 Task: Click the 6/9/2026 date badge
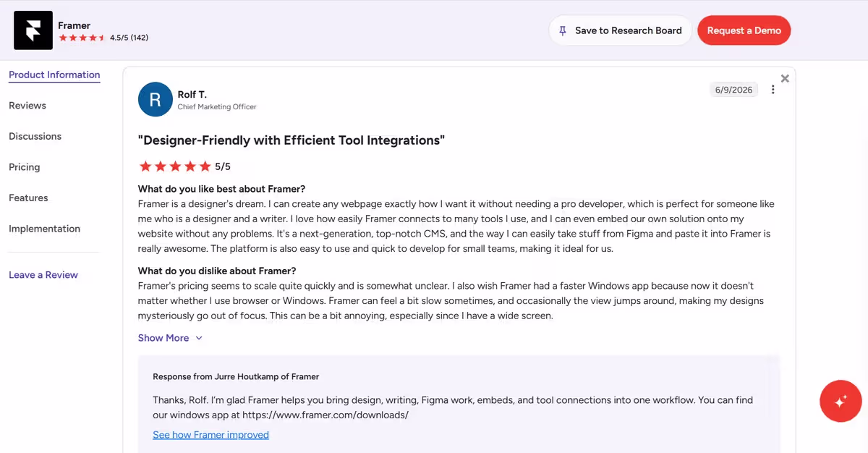pos(733,90)
